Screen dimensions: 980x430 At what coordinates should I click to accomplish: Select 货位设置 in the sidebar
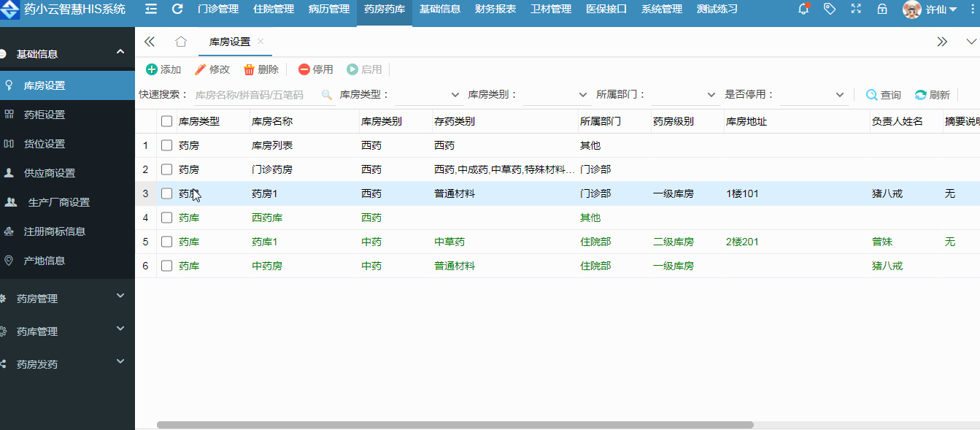pyautogui.click(x=67, y=144)
